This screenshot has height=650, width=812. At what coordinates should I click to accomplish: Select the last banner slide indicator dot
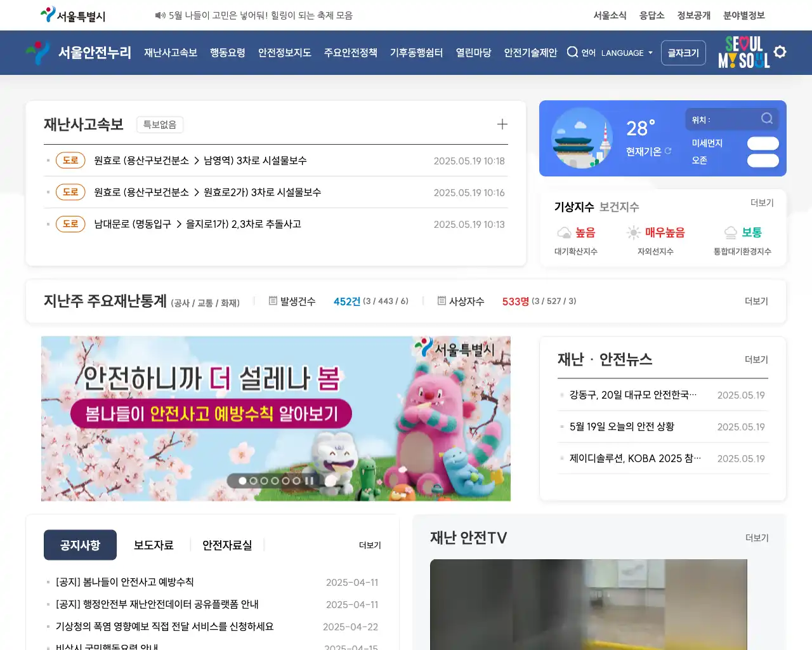click(296, 481)
